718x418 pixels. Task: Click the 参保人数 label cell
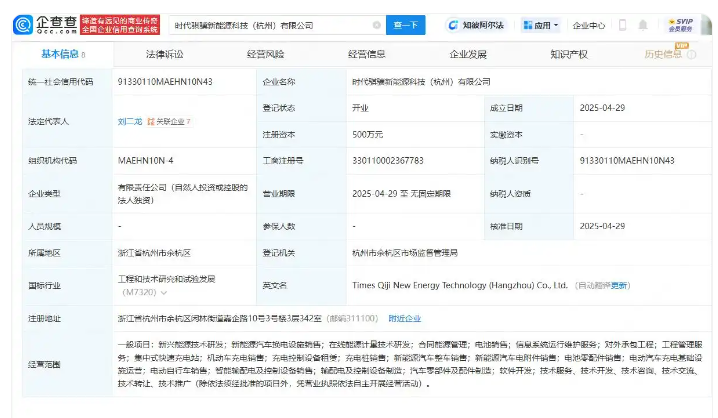pos(301,226)
